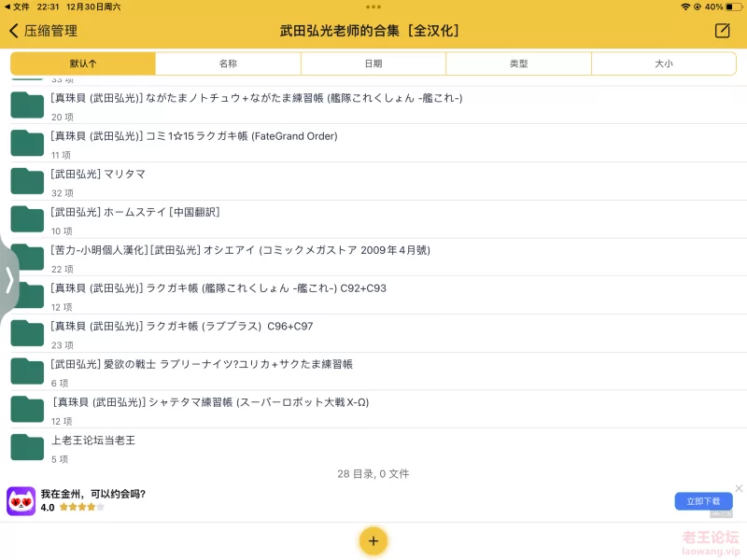Click the "6 项" item count
This screenshot has width=747, height=560.
(60, 384)
